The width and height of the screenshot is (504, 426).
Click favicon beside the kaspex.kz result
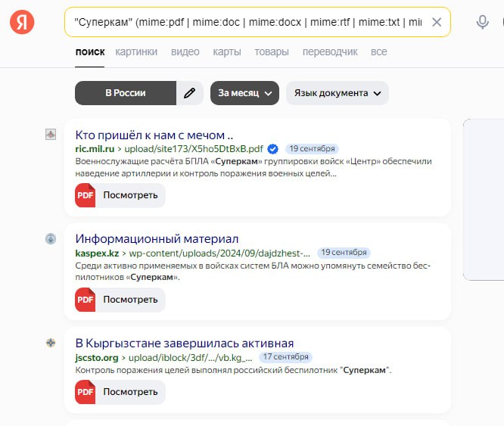(51, 238)
